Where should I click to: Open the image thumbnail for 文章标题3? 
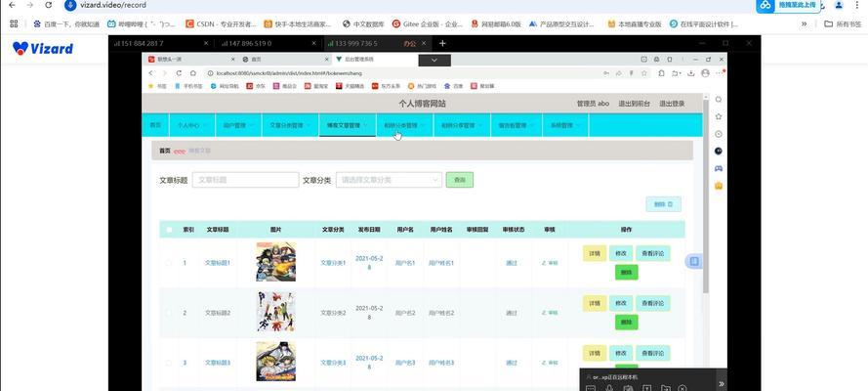tap(275, 362)
